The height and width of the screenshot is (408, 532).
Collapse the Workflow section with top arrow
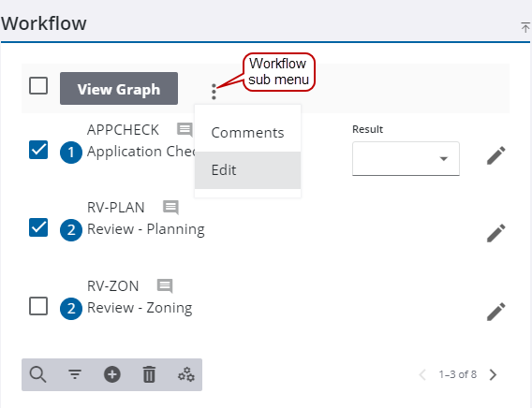pyautogui.click(x=525, y=27)
